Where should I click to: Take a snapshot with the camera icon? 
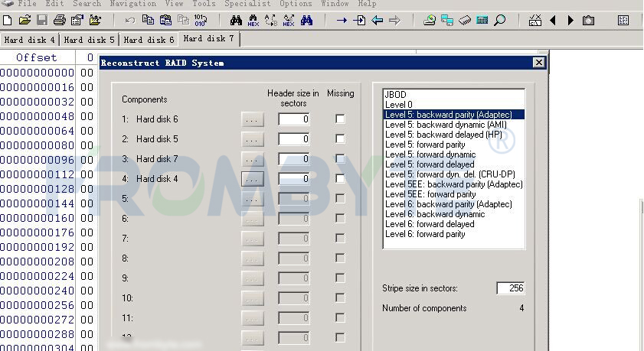pos(588,20)
